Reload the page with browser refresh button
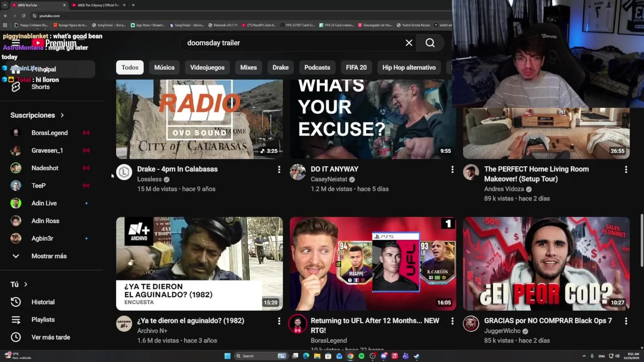Screen dimensions: 644x362 click(x=23, y=16)
